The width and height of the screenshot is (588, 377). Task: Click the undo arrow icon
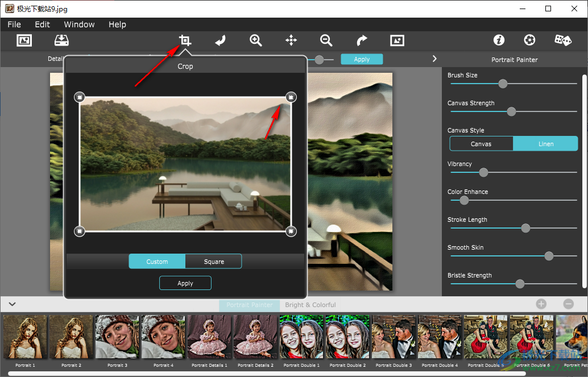point(221,40)
